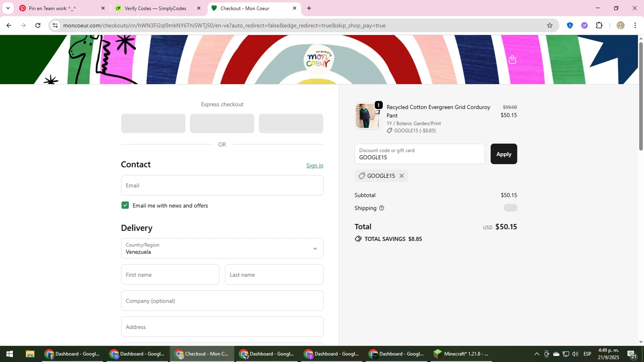Click the discount code input field
Screen dimensions: 644x362
tap(419, 154)
